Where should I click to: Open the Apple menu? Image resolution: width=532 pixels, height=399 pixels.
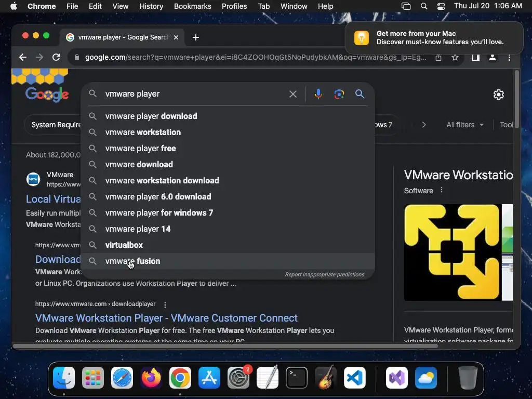pos(14,6)
